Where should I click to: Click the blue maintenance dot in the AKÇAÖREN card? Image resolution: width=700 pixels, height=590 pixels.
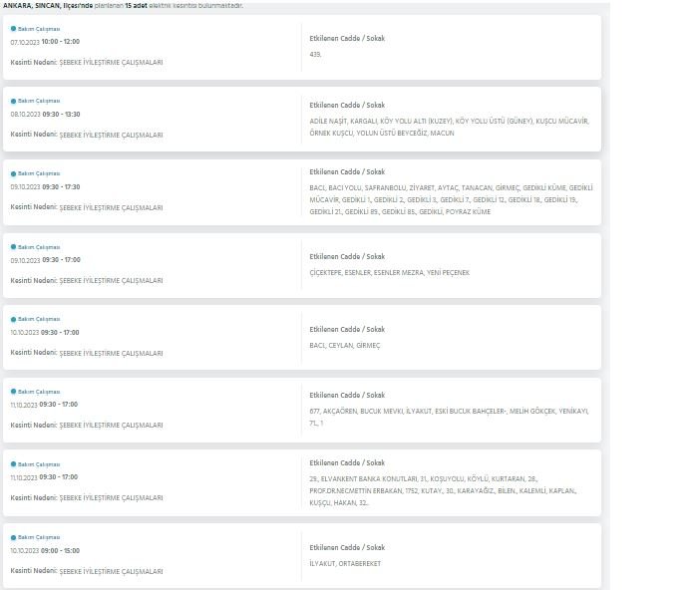pyautogui.click(x=13, y=392)
